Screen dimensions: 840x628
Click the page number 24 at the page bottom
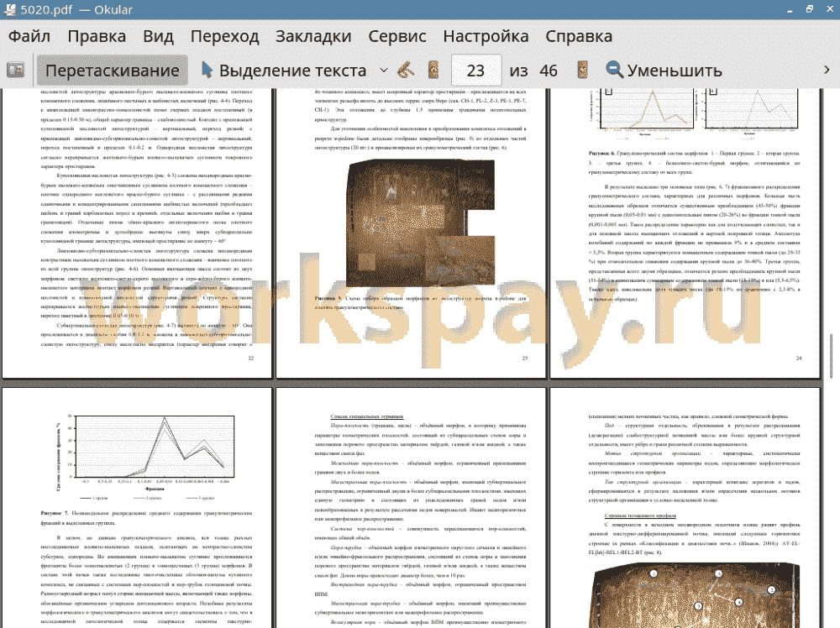pyautogui.click(x=799, y=358)
